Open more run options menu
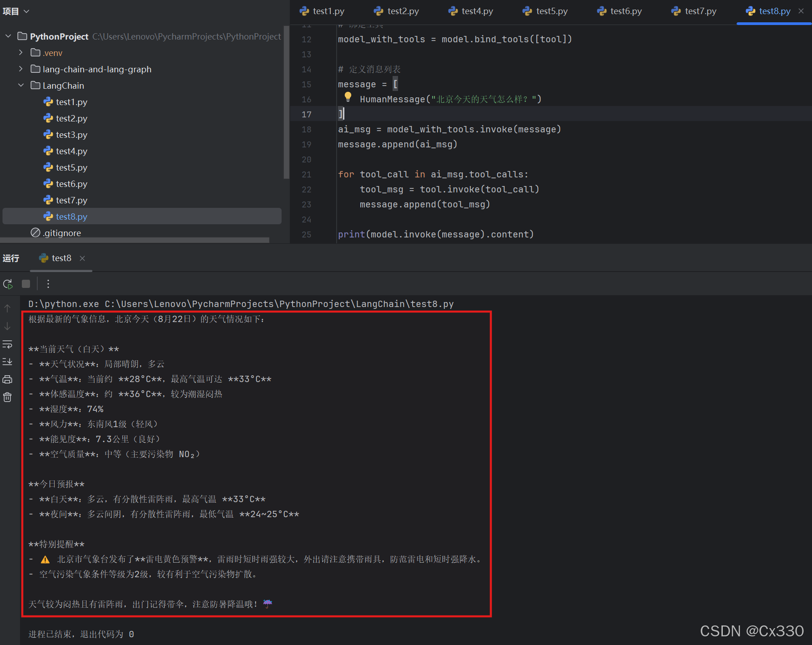Viewport: 812px width, 645px height. 48,284
